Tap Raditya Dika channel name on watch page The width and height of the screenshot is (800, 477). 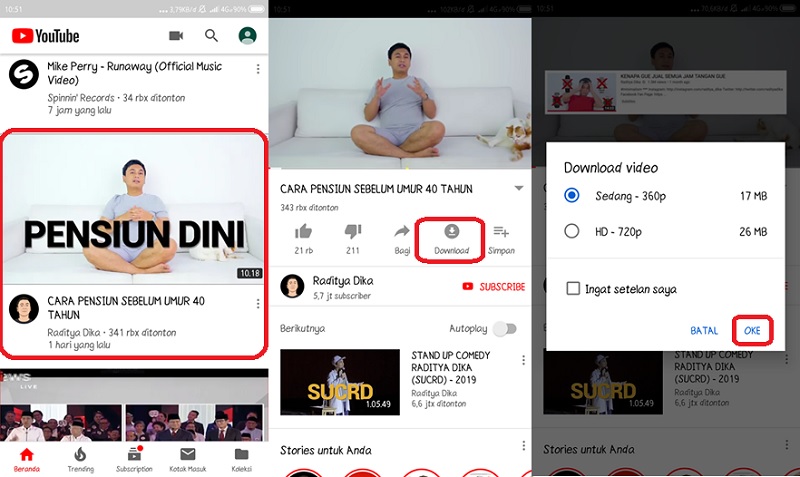coord(343,281)
